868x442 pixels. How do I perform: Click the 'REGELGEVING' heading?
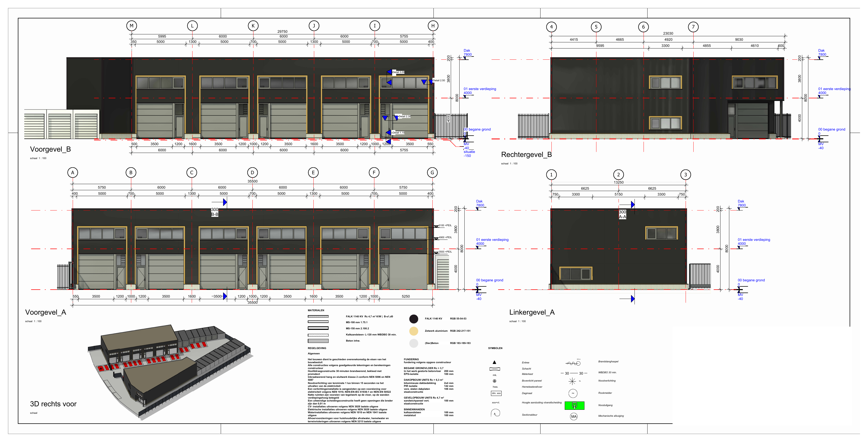(x=317, y=348)
